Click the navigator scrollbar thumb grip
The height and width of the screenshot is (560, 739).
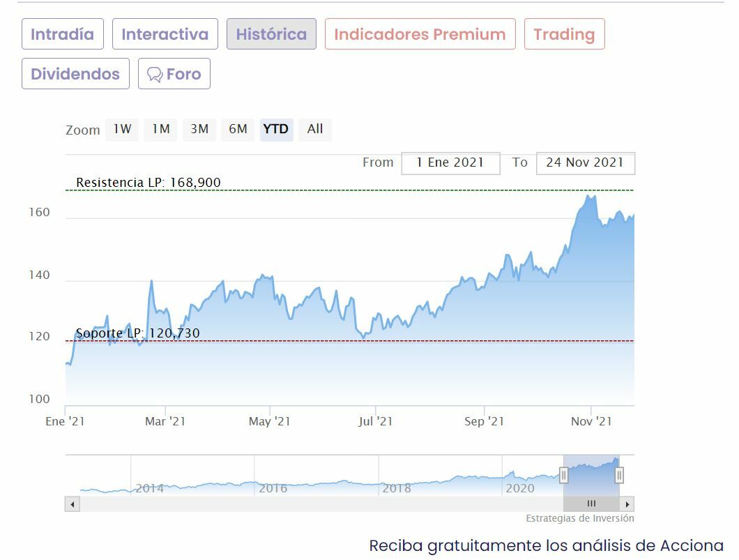tap(591, 504)
